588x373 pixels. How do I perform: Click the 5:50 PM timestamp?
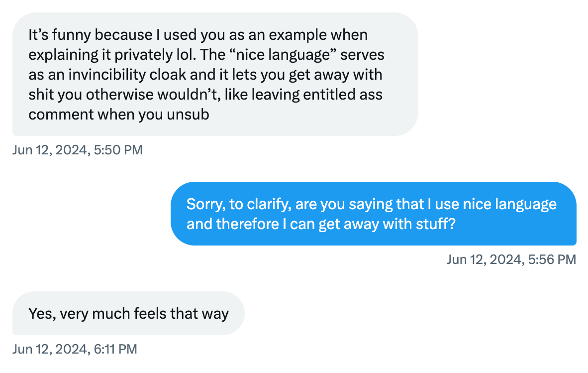[x=78, y=149]
